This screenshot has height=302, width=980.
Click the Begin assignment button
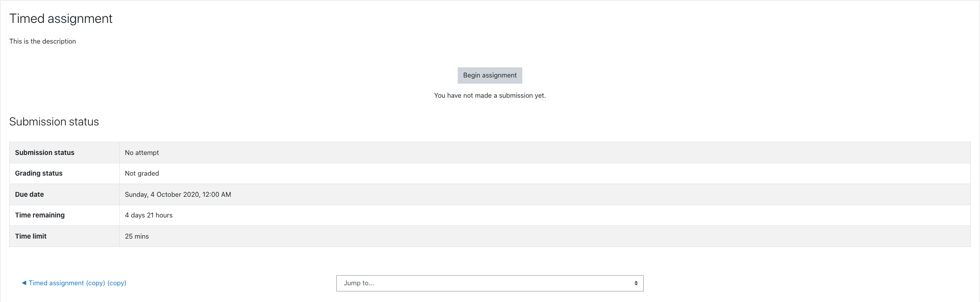[x=490, y=75]
